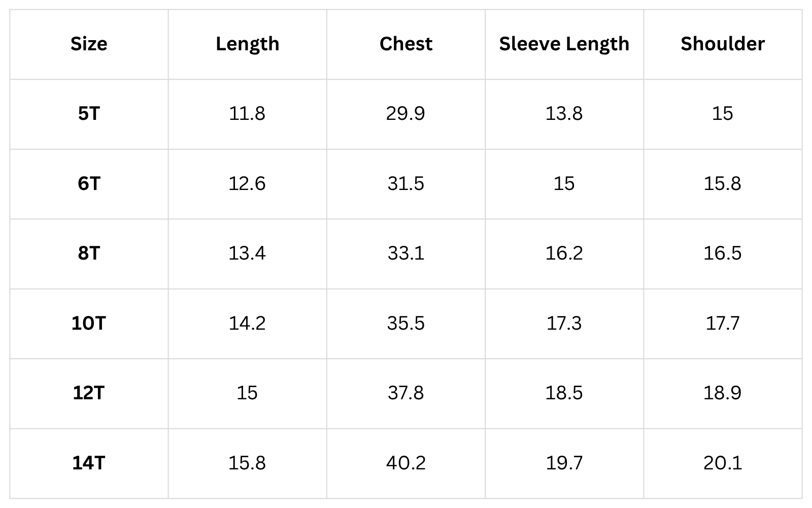Select the 14T chest value 40.2

pos(405,463)
